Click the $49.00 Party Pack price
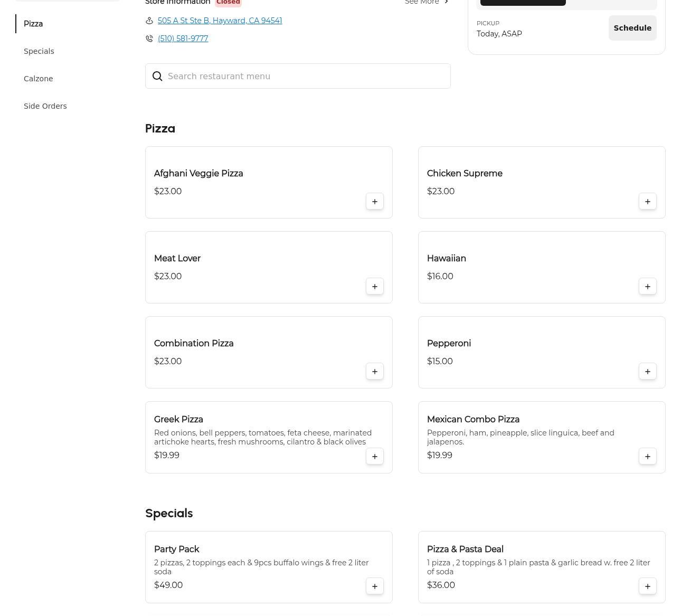The height and width of the screenshot is (616, 681). coord(168,585)
